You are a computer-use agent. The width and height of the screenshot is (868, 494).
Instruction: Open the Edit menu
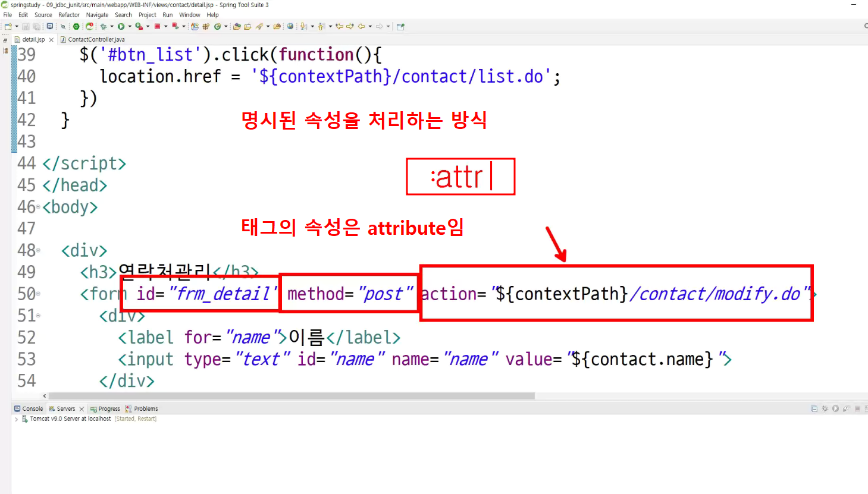click(x=23, y=15)
